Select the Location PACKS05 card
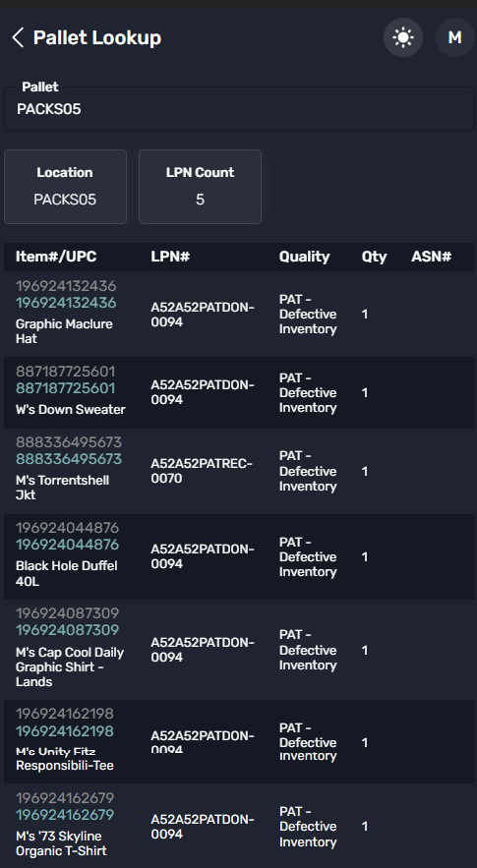The image size is (477, 868). click(x=65, y=187)
